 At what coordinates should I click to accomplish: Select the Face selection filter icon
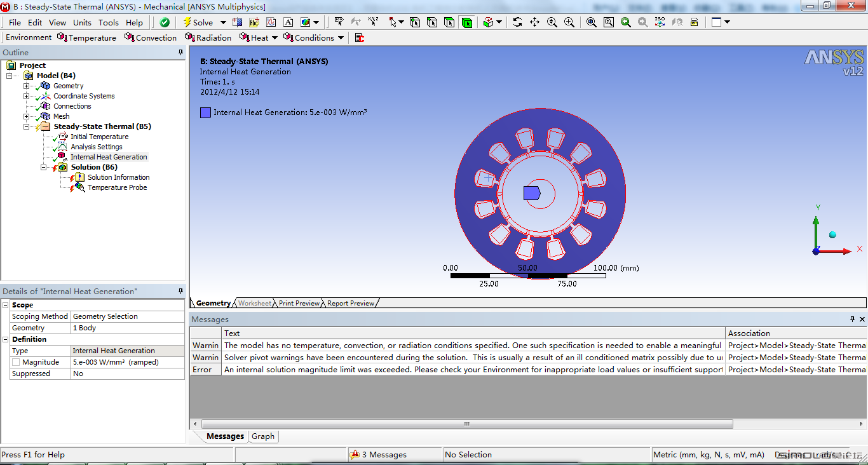tap(449, 22)
